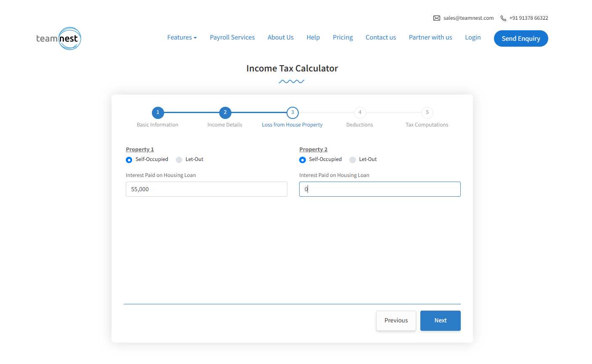The width and height of the screenshot is (592, 364).
Task: Expand the Features dropdown menu
Action: pyautogui.click(x=182, y=37)
